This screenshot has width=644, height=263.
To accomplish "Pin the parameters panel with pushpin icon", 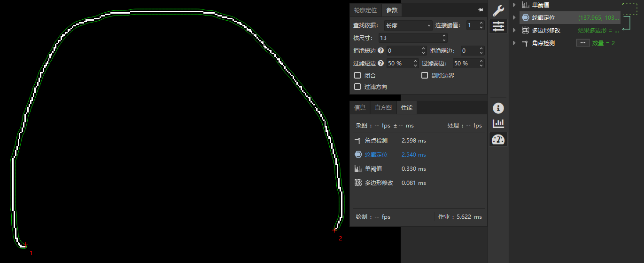I will pyautogui.click(x=481, y=10).
